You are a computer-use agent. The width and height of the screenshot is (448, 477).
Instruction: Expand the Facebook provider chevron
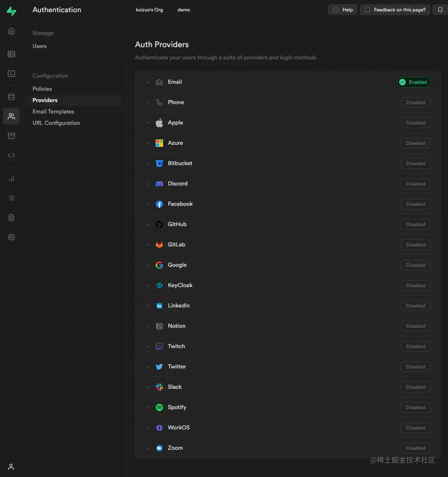click(x=148, y=204)
